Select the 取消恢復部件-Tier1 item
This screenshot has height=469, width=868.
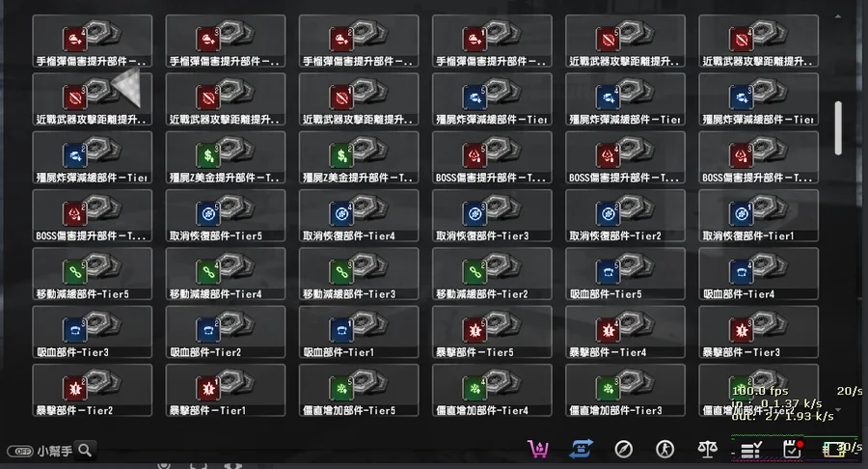(758, 215)
